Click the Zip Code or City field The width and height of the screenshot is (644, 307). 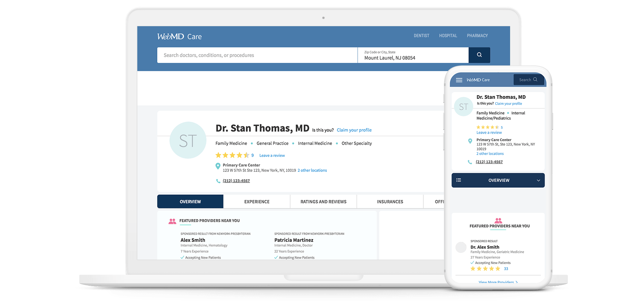tap(412, 56)
